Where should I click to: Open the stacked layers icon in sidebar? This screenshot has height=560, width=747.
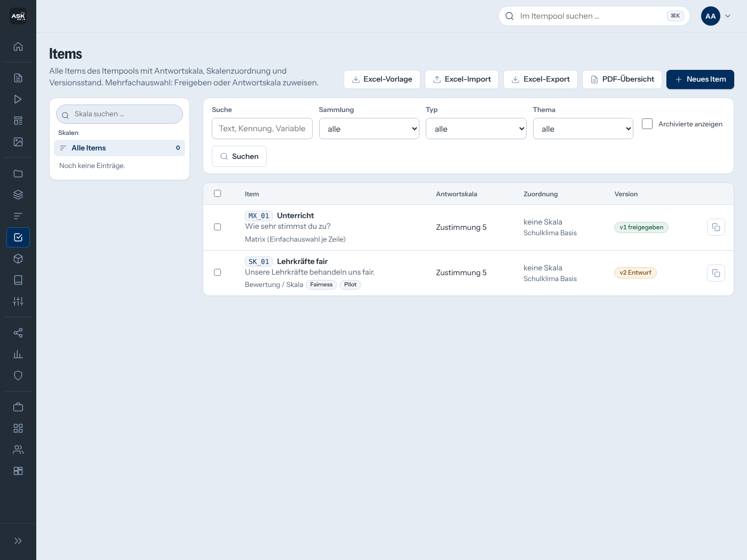pyautogui.click(x=18, y=195)
